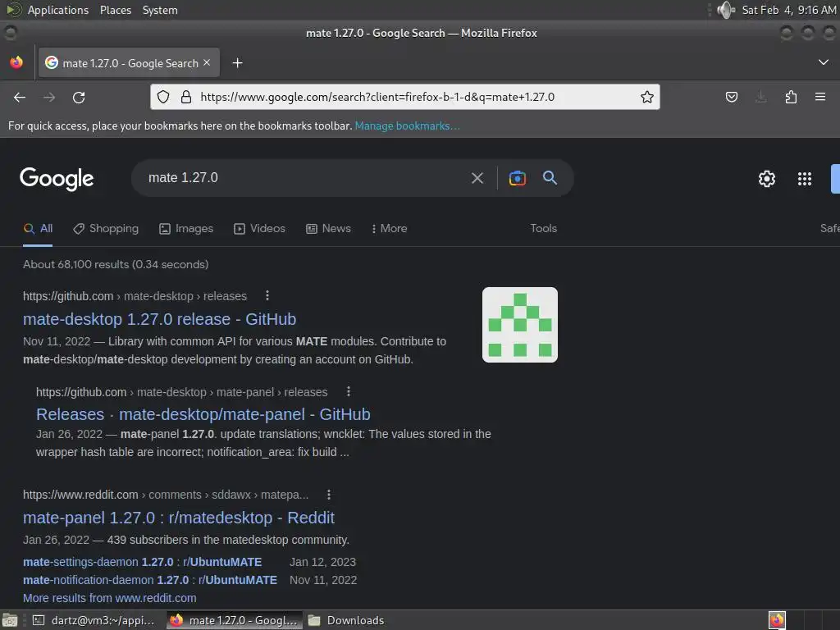Open the Tools search options
Viewport: 840px width, 630px height.
tap(543, 228)
